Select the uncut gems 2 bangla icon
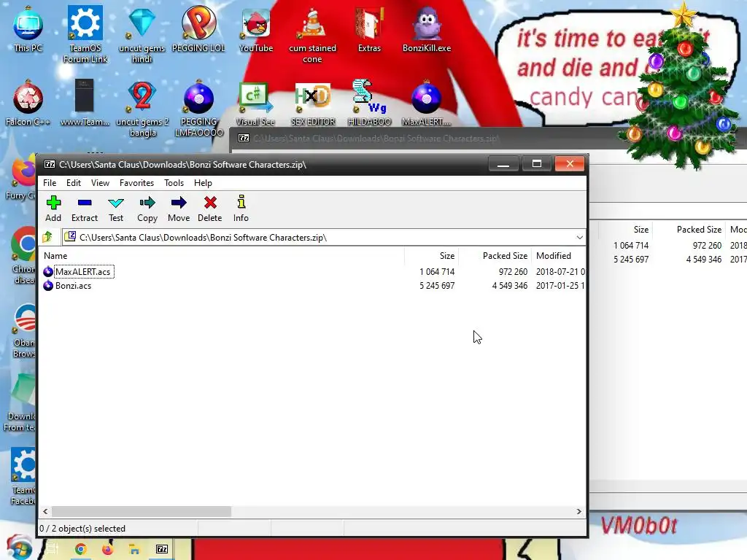This screenshot has width=747, height=560. 142,109
